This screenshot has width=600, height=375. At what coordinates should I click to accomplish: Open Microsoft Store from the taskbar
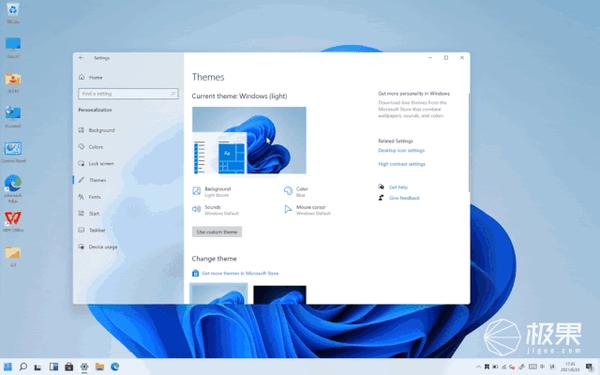pos(69,367)
